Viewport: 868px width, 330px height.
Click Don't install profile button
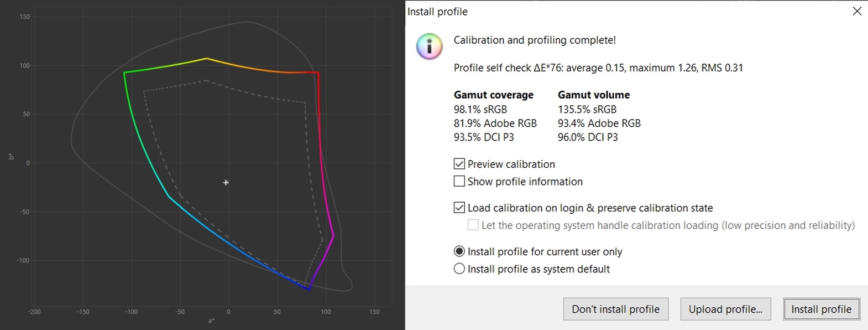pos(615,309)
